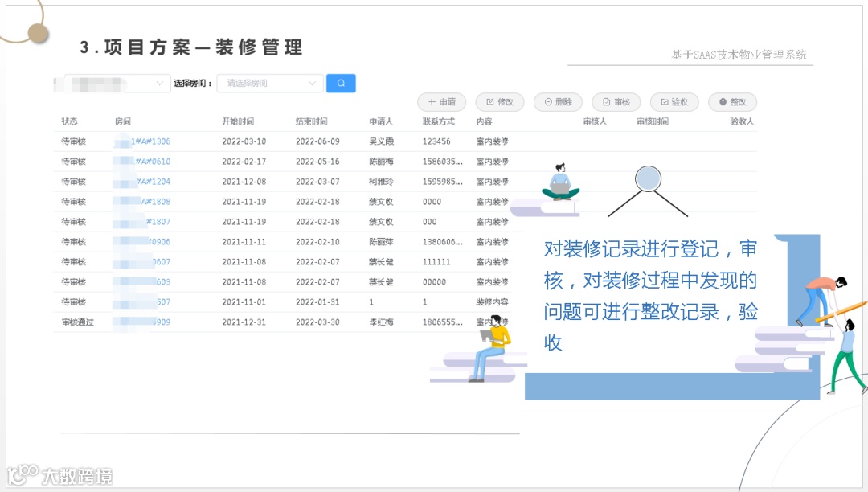Viewport: 868px width, 492px height.
Task: Open room link ending 0906
Action: tap(160, 242)
